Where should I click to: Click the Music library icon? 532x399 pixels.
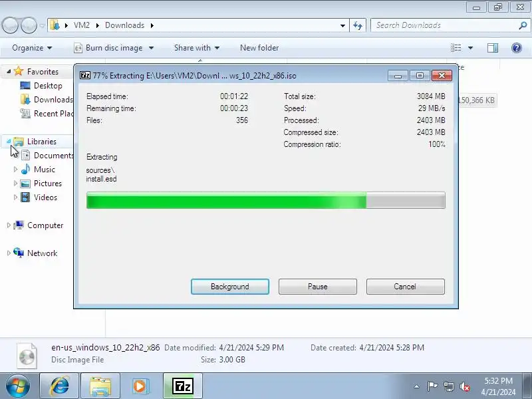(25, 169)
